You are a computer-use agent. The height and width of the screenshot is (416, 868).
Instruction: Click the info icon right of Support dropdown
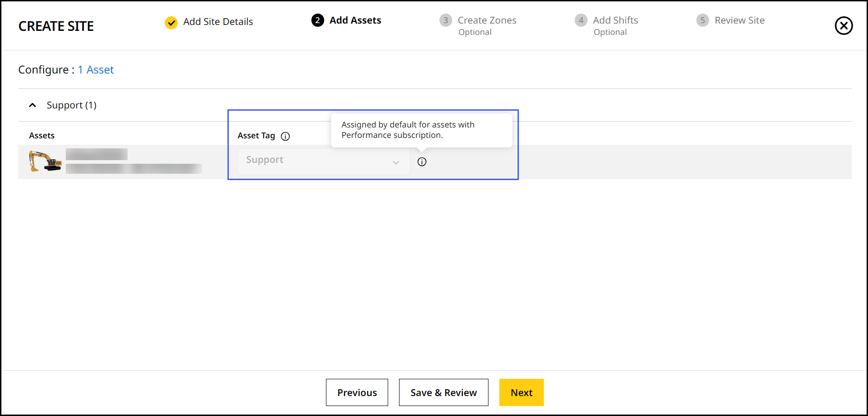[422, 162]
